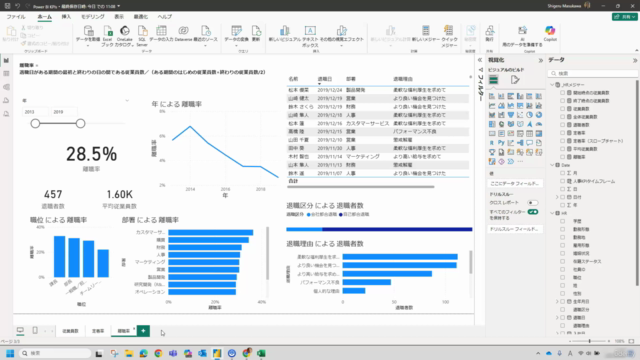
Task: Insert 新しいビジュアル from the ribbon
Action: coord(284,33)
